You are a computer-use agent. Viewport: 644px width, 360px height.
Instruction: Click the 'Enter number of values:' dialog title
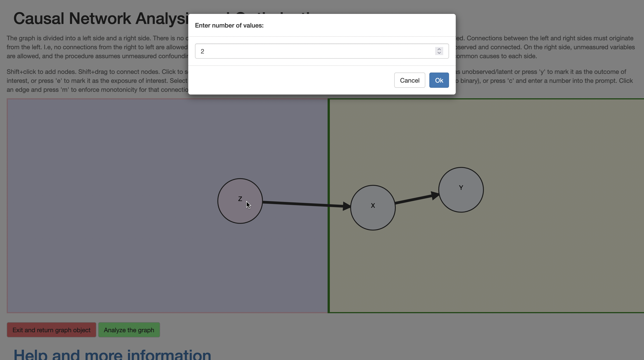229,25
